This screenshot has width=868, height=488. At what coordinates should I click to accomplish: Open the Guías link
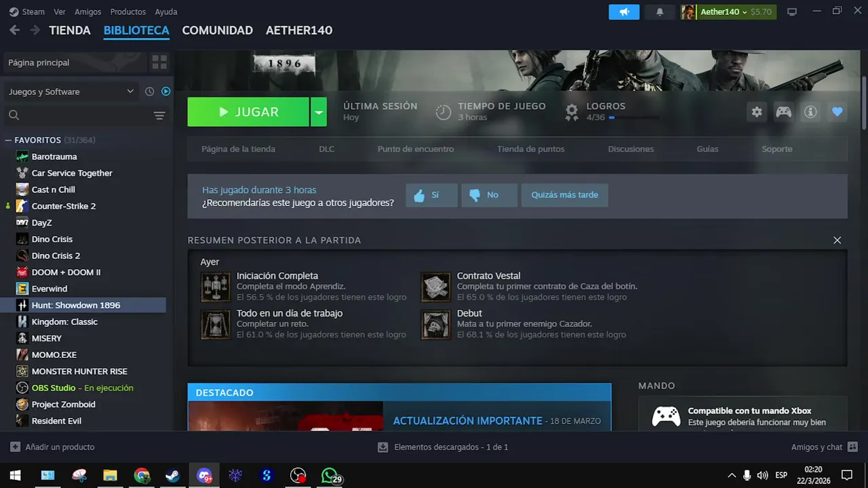707,149
